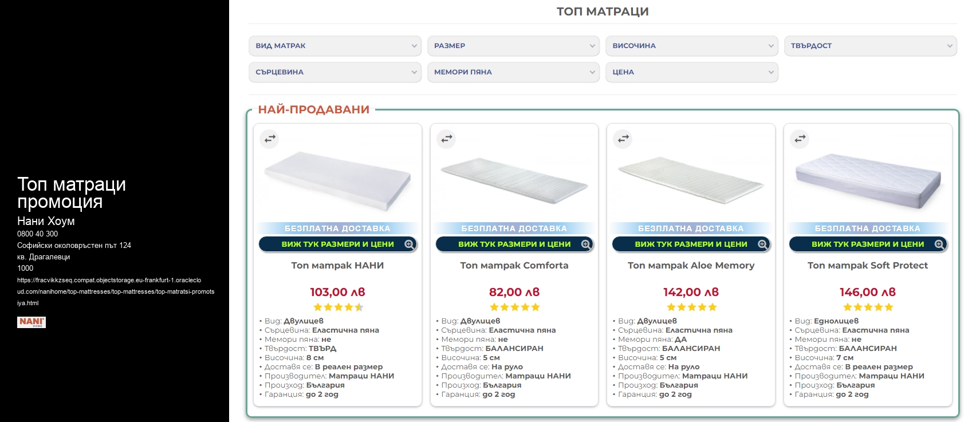Expand the ВИД МАТРАК dropdown
Image resolution: width=980 pixels, height=422 pixels.
[335, 46]
